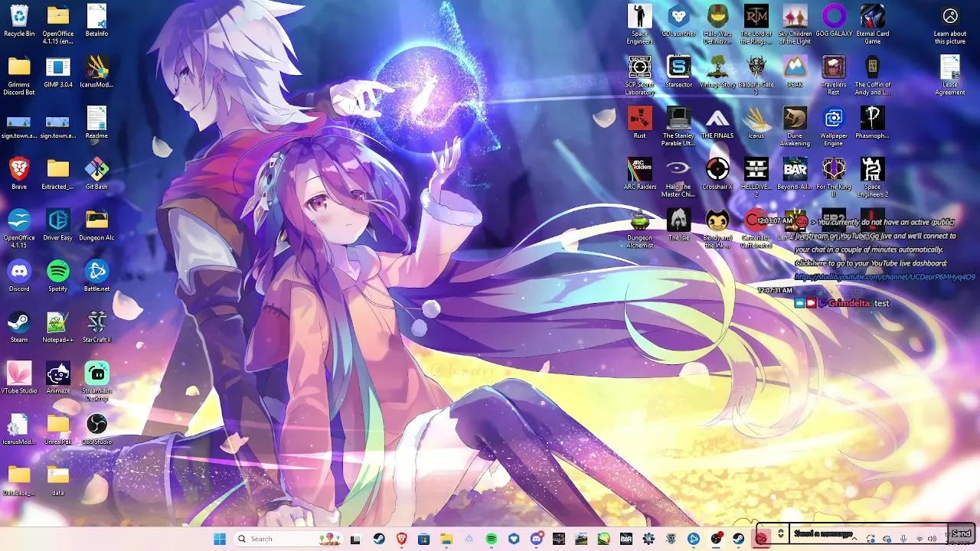Open the Halo Wars Definitive desktop icon
The width and height of the screenshot is (980, 551).
click(x=717, y=24)
